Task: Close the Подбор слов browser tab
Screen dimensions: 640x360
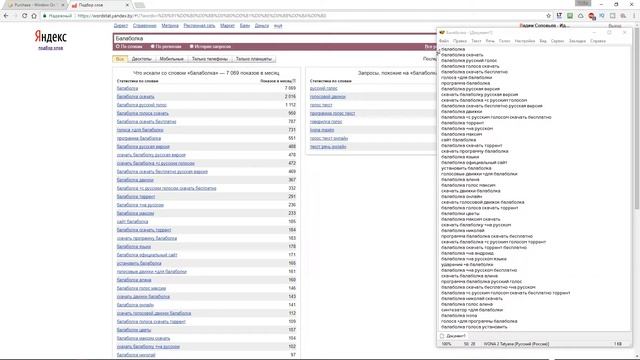Action: click(x=127, y=5)
